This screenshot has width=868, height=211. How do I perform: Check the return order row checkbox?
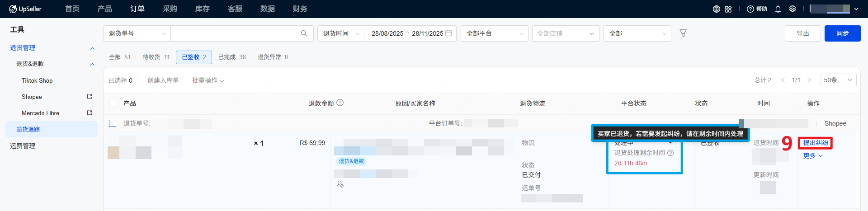[113, 123]
